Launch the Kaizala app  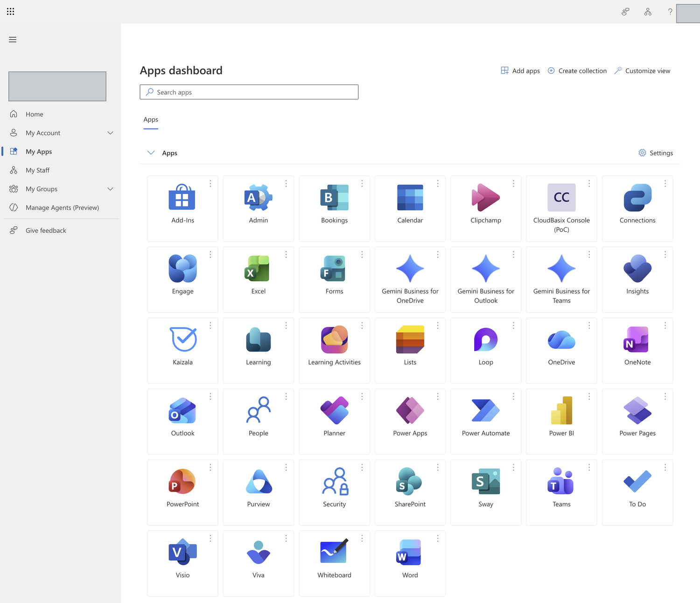(182, 350)
